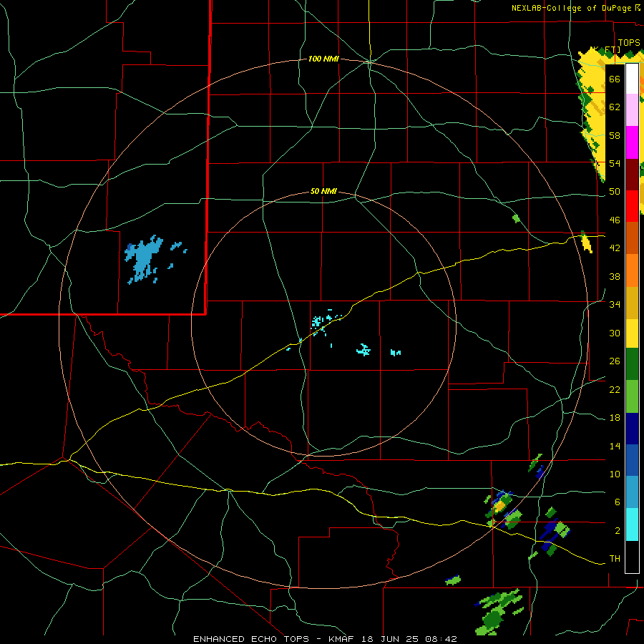The image size is (644, 644).
Task: Click the gold swatch on the echo tops scale
Action: coord(632,303)
